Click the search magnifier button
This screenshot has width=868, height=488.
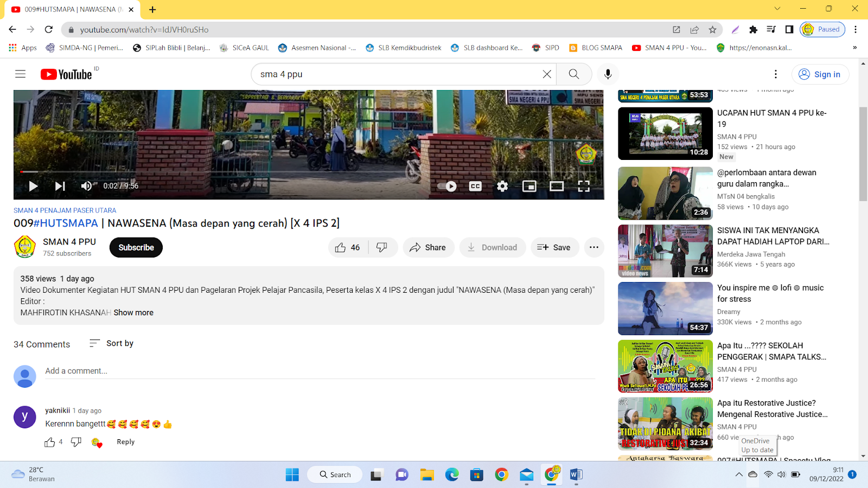pos(574,74)
